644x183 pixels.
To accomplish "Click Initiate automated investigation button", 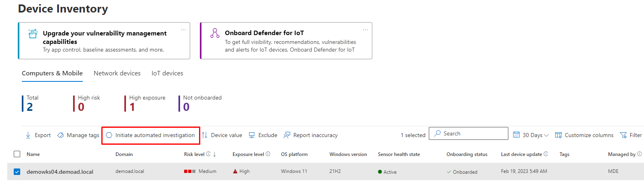I will point(151,135).
